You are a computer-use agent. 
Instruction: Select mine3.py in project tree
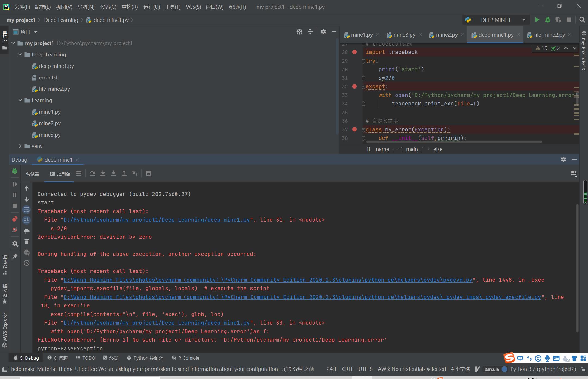pos(50,135)
